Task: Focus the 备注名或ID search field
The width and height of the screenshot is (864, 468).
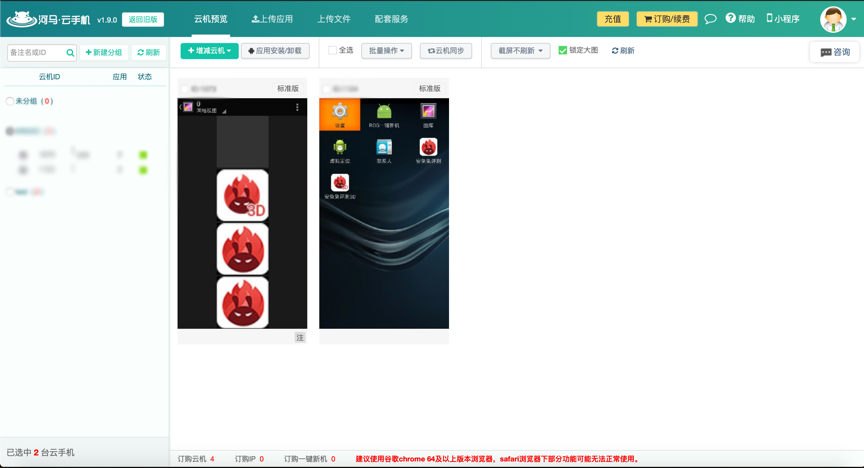Action: pos(36,53)
